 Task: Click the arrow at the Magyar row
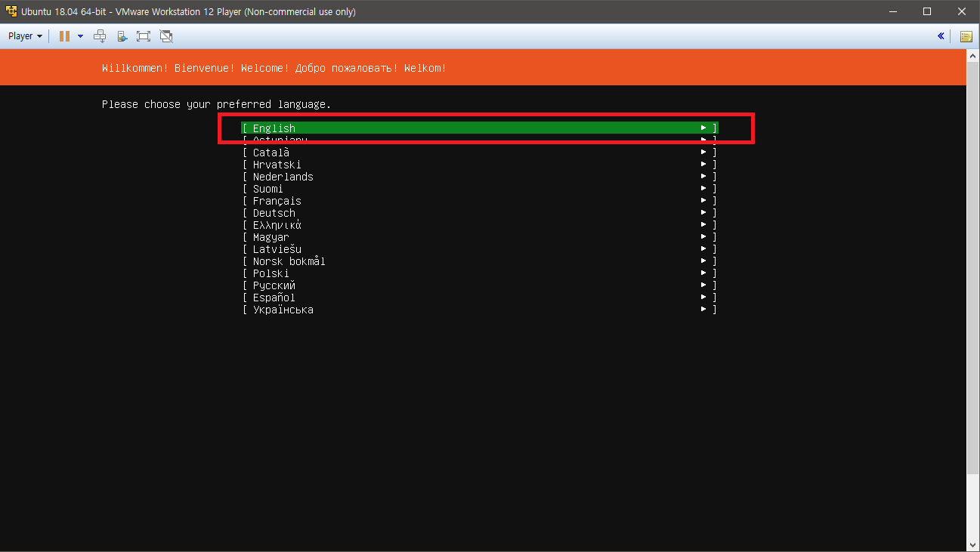[x=703, y=237]
